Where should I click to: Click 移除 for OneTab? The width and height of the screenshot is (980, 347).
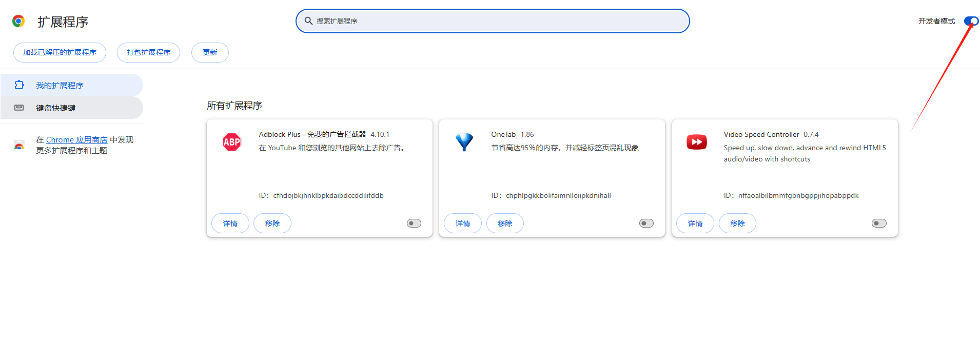click(x=505, y=223)
